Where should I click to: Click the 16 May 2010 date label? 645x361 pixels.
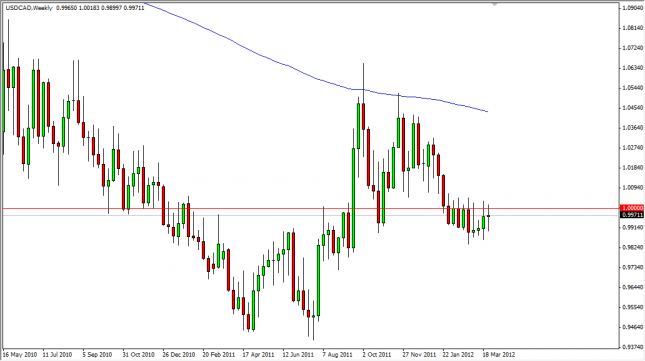coord(20,354)
